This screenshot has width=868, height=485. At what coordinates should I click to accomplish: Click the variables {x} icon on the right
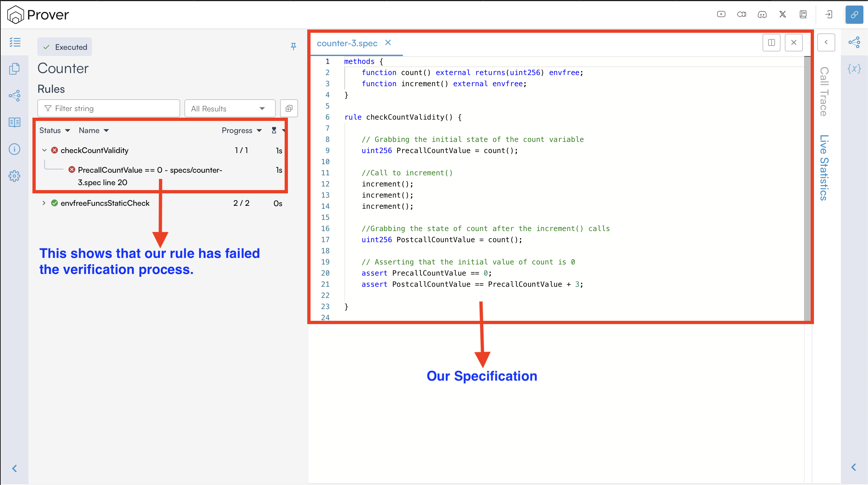854,69
